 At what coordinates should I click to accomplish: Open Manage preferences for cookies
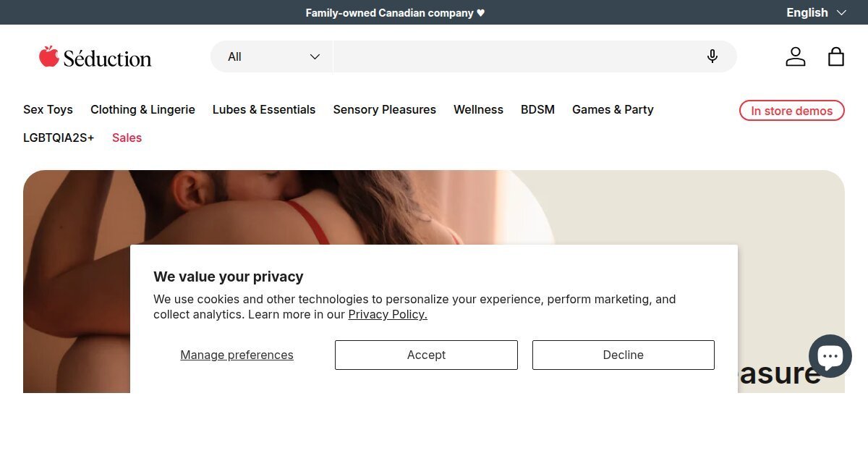(237, 355)
